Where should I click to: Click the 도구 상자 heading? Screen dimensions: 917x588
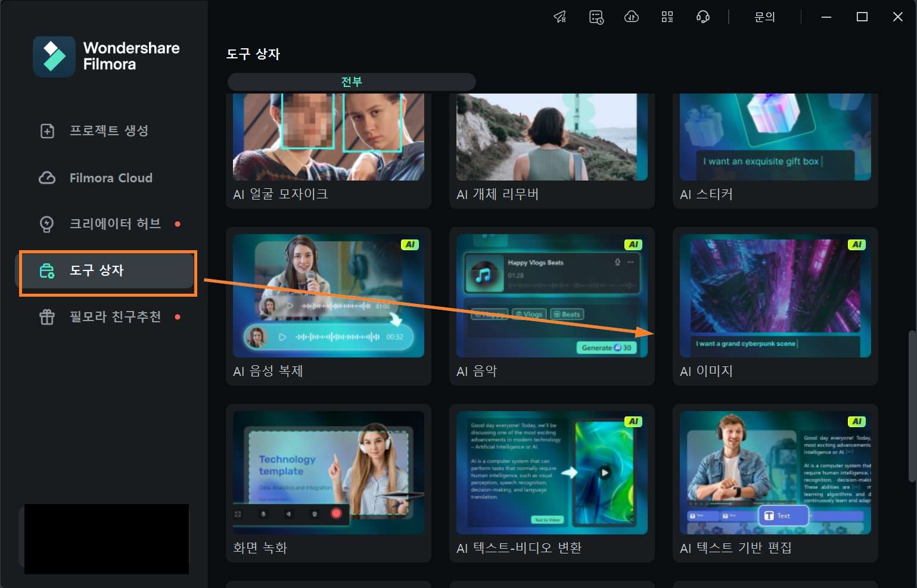tap(253, 54)
